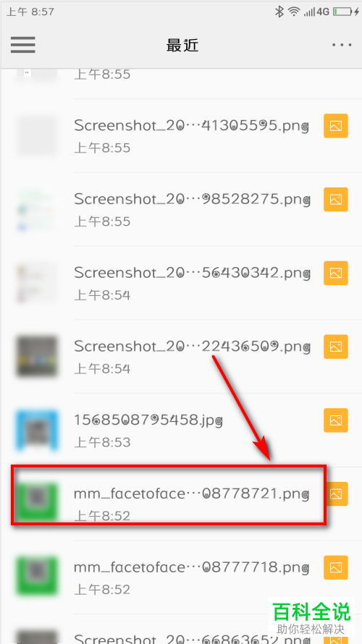Open the hamburger menu icon
This screenshot has width=362, height=644.
[22, 45]
